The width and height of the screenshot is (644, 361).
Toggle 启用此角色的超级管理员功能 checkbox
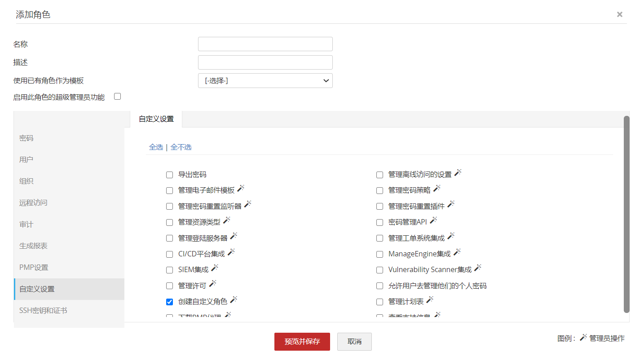point(118,96)
